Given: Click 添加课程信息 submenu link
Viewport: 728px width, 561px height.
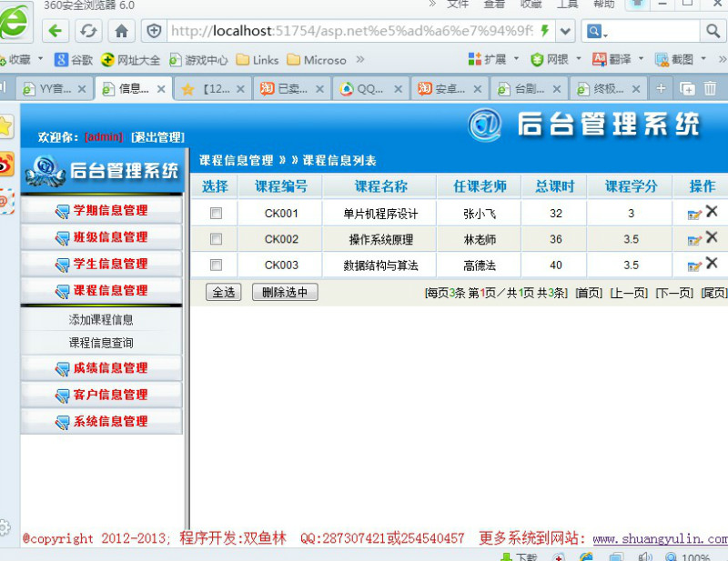Looking at the screenshot, I should (101, 320).
